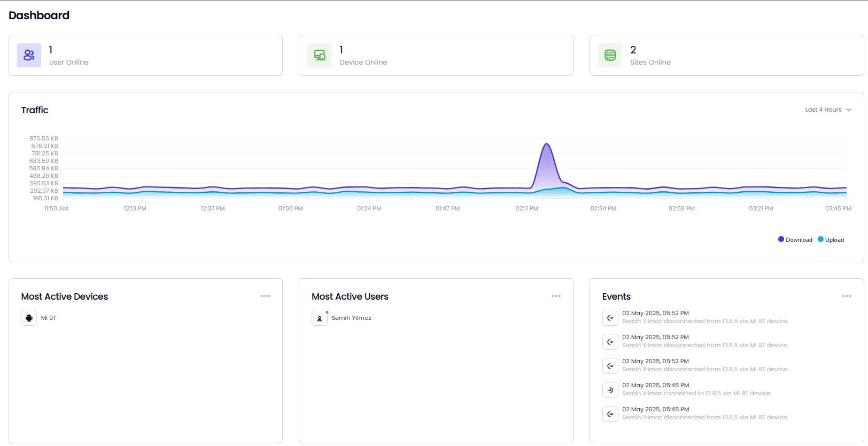Image resolution: width=868 pixels, height=446 pixels.
Task: Click the Events panel heading
Action: 616,296
